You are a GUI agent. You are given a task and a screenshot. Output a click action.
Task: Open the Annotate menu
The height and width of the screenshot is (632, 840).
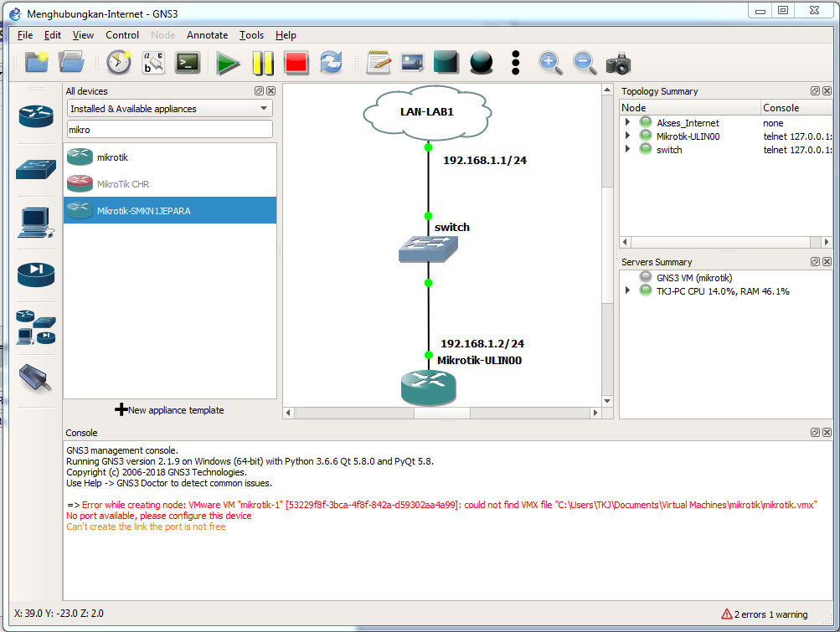click(x=207, y=35)
